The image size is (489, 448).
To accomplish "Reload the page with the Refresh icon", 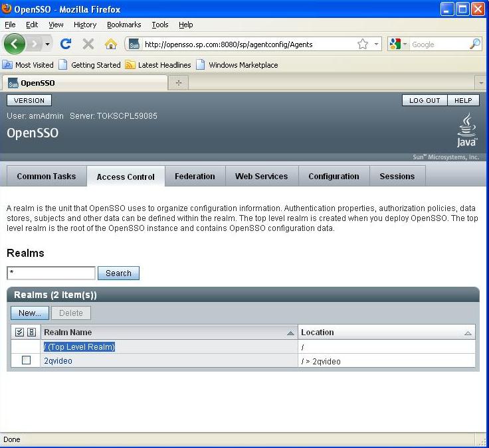I will click(66, 44).
